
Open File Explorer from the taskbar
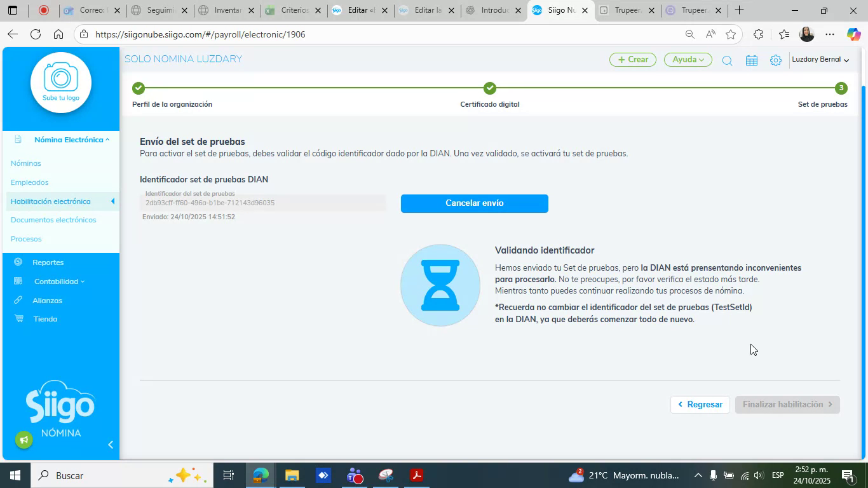pyautogui.click(x=292, y=475)
